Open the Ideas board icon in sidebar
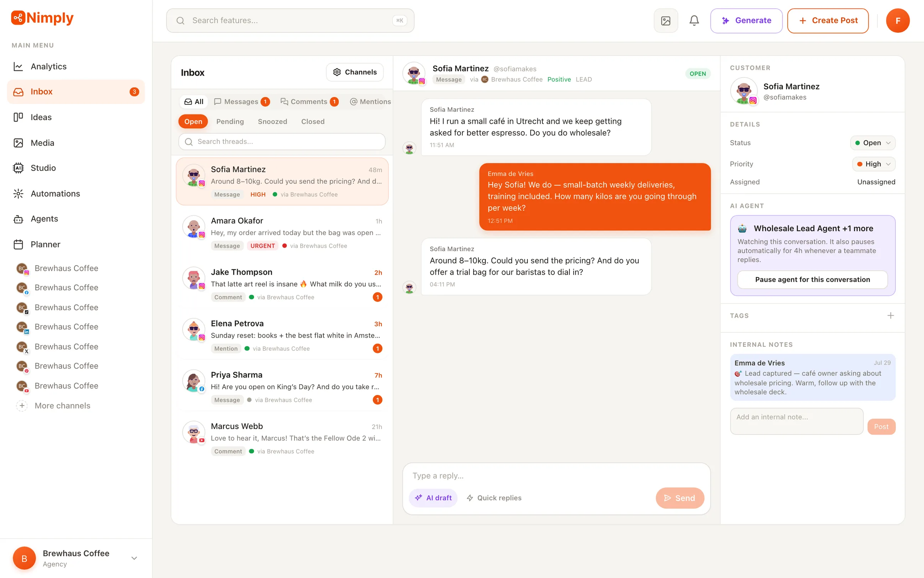Viewport: 924px width, 578px height. point(18,117)
